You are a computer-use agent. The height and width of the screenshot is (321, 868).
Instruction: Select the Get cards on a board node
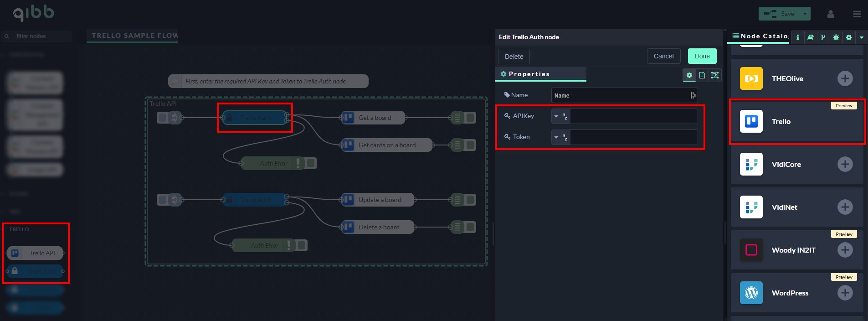(387, 145)
